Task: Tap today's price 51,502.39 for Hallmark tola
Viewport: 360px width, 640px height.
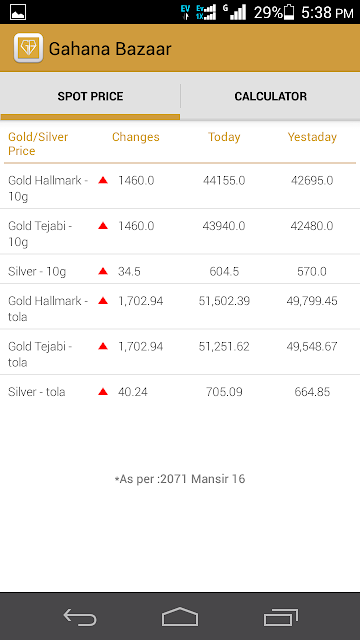Action: click(224, 301)
